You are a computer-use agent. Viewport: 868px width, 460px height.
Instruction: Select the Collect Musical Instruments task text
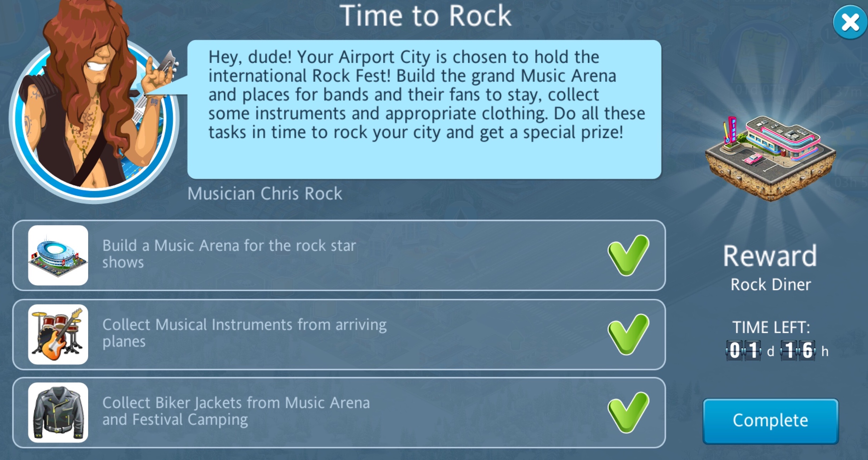(245, 333)
